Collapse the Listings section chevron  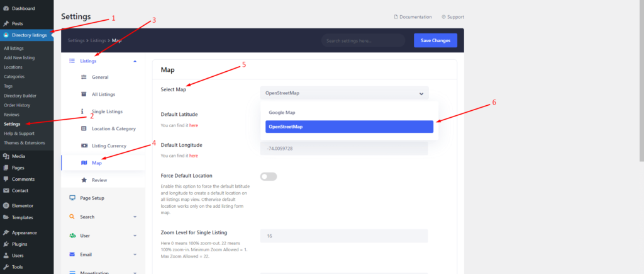(x=135, y=61)
